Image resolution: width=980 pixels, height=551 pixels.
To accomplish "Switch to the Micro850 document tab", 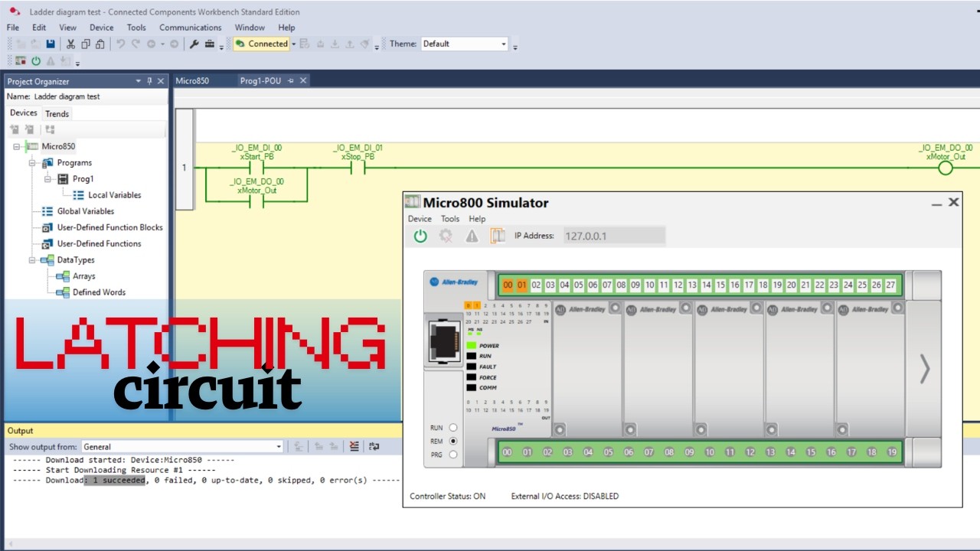I will tap(192, 80).
